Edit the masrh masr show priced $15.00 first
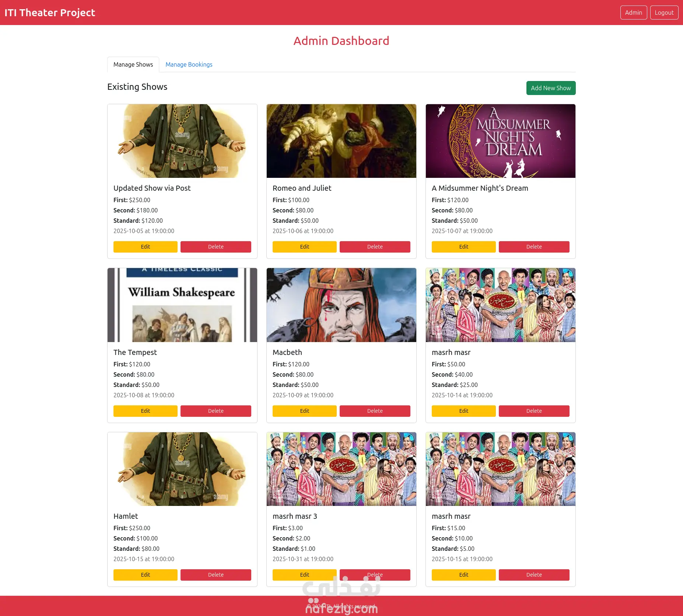Screen dimensions: 683x616 tap(464, 575)
